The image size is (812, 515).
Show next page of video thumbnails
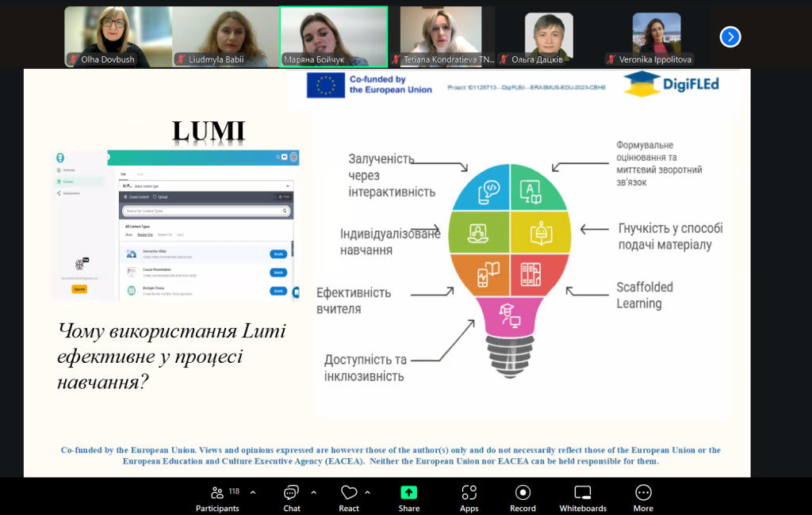tap(730, 36)
